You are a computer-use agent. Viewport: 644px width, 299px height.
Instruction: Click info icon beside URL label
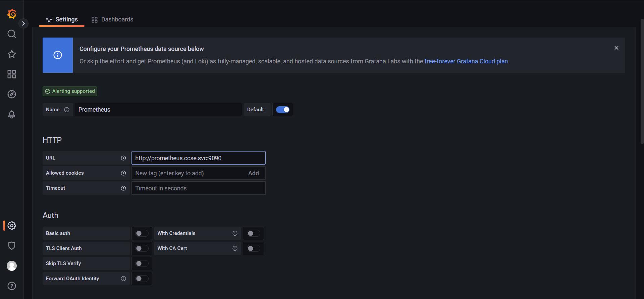pos(123,158)
